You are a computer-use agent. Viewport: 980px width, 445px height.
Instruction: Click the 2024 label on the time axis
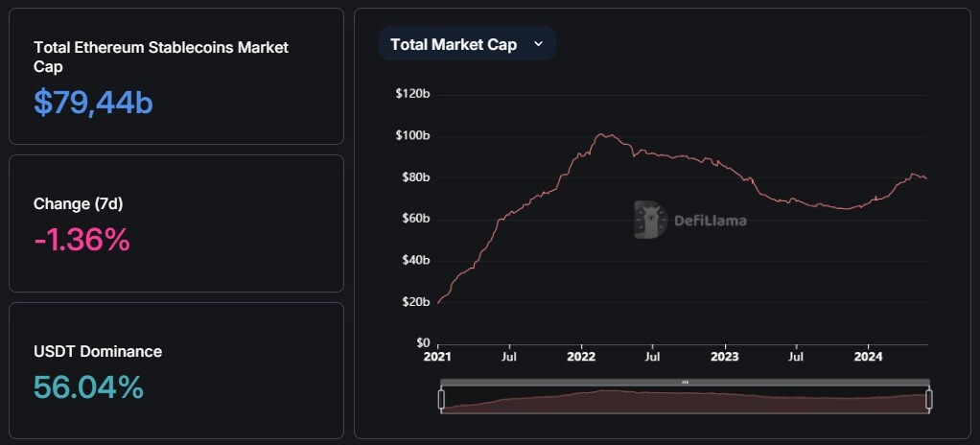pyautogui.click(x=868, y=357)
